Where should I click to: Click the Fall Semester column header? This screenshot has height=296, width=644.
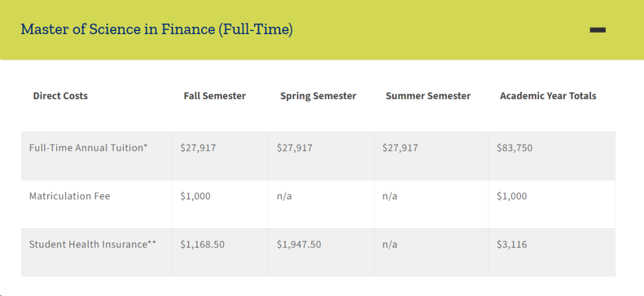[215, 96]
